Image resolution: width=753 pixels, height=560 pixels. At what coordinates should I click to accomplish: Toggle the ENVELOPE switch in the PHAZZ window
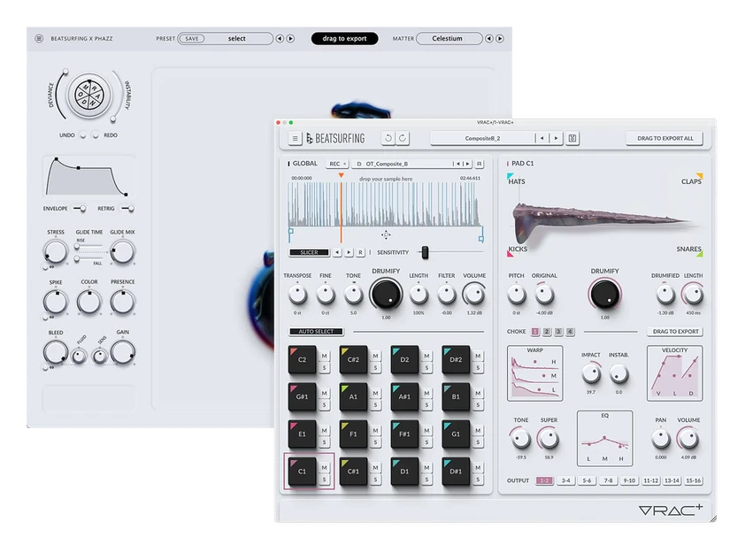(x=80, y=209)
